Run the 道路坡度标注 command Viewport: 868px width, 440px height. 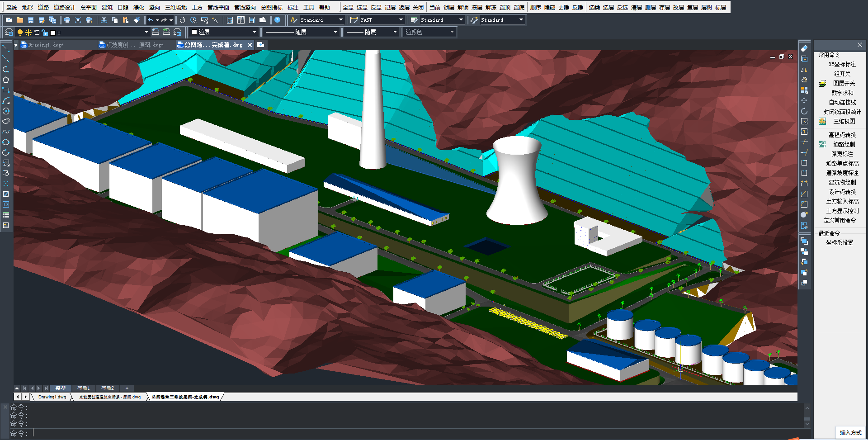pos(842,173)
